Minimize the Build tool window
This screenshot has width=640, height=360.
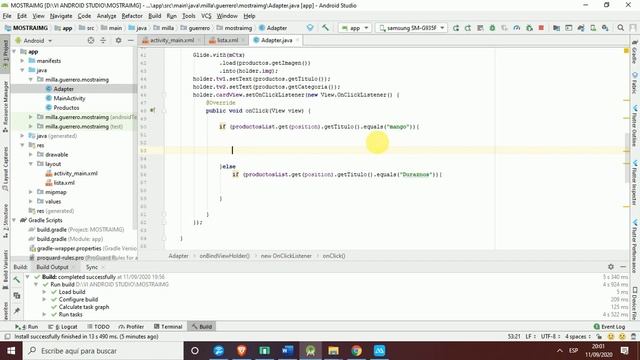coord(623,267)
